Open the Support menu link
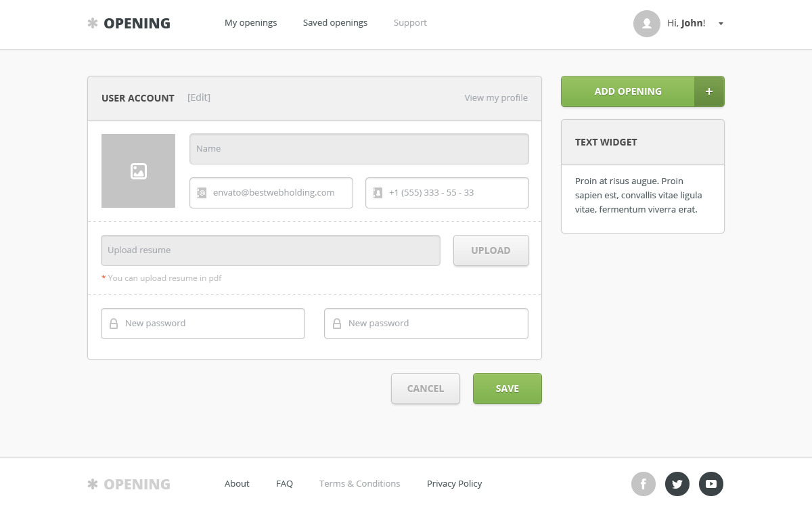This screenshot has width=812, height=509. pos(410,23)
